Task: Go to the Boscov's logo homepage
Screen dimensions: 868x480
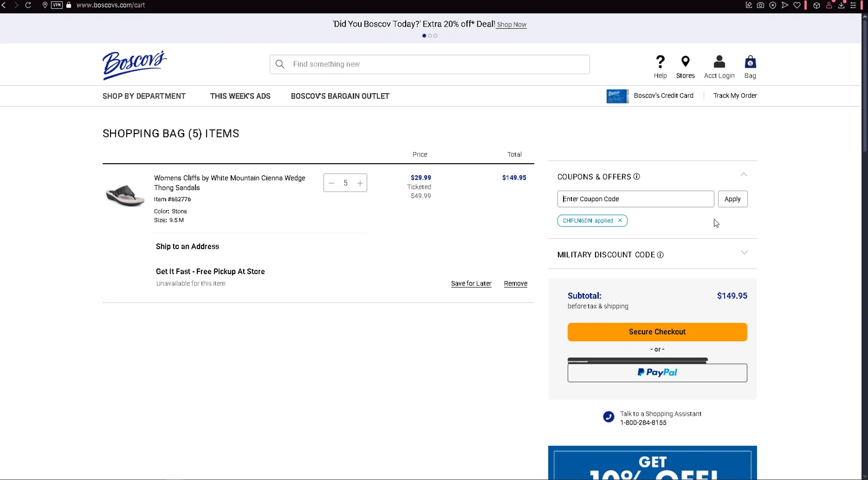Action: pyautogui.click(x=135, y=64)
